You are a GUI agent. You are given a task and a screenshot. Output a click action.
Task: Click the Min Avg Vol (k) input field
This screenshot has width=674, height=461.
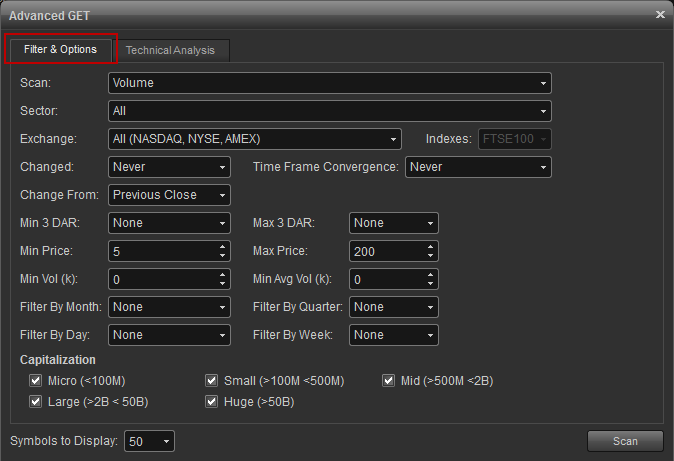click(x=385, y=279)
